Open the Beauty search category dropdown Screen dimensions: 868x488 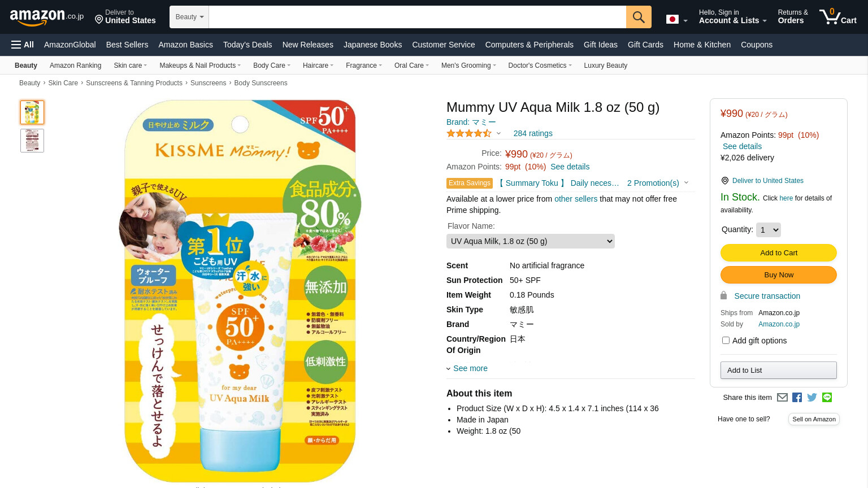pyautogui.click(x=189, y=17)
